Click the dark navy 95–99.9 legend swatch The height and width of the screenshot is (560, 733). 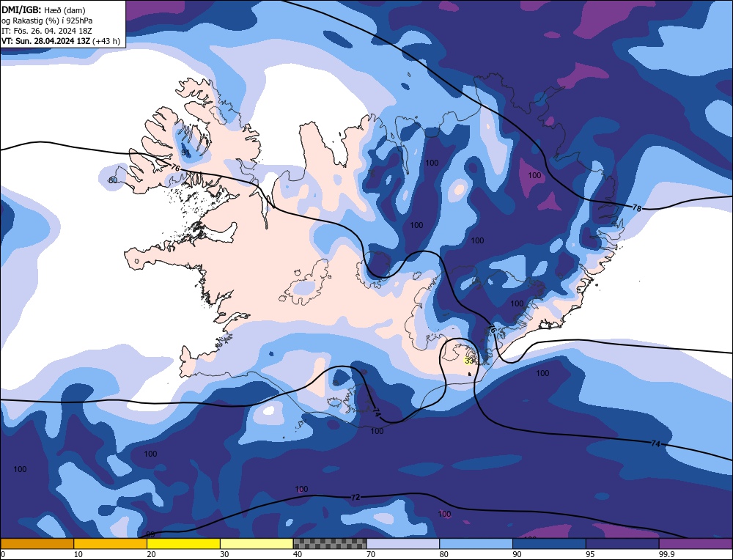pos(622,544)
